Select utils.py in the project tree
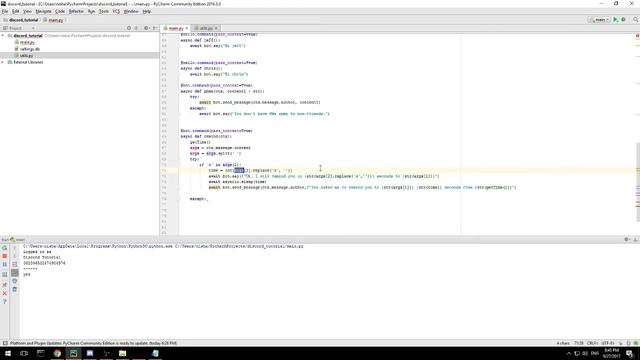 pos(26,56)
